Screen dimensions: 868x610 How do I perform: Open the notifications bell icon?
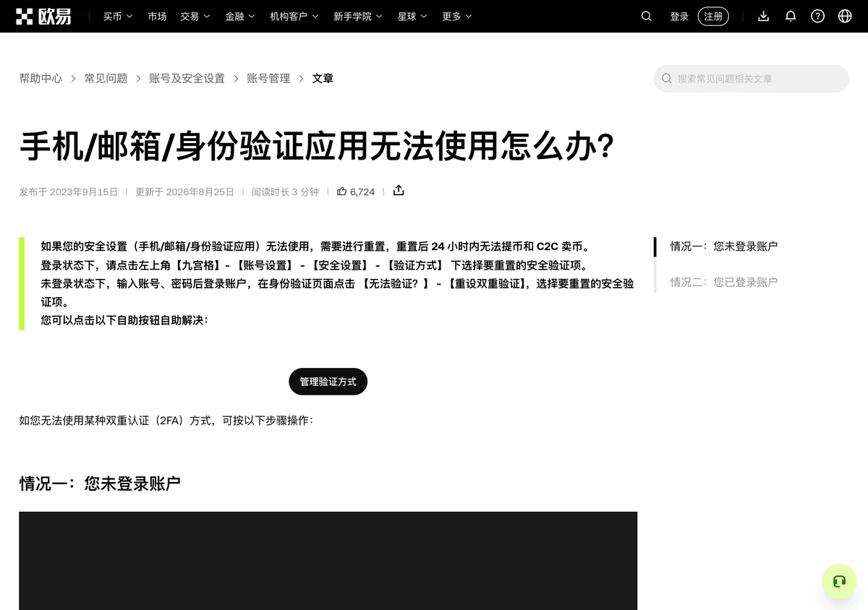[791, 16]
